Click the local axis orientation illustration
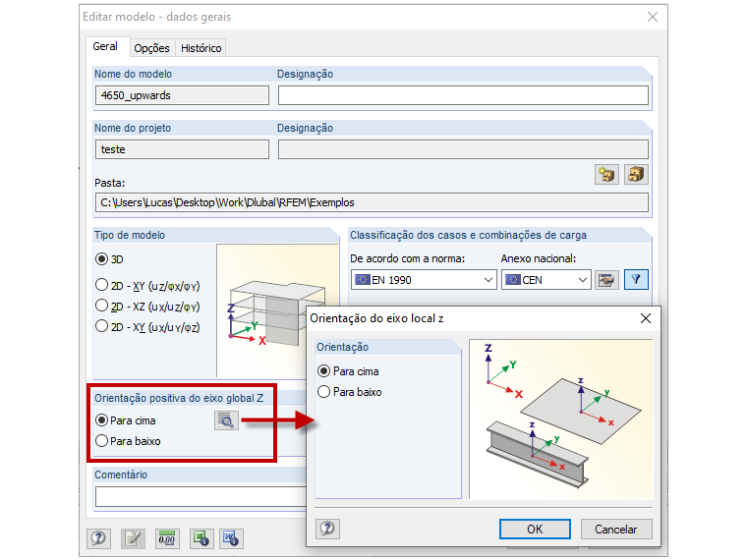The height and width of the screenshot is (560, 747). (x=560, y=420)
